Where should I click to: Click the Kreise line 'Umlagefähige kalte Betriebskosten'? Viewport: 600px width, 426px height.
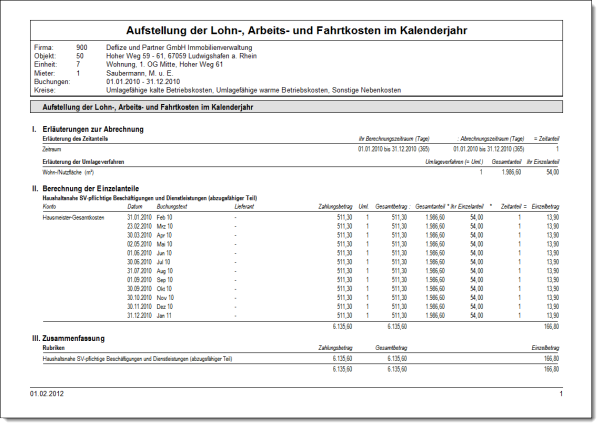pos(159,90)
